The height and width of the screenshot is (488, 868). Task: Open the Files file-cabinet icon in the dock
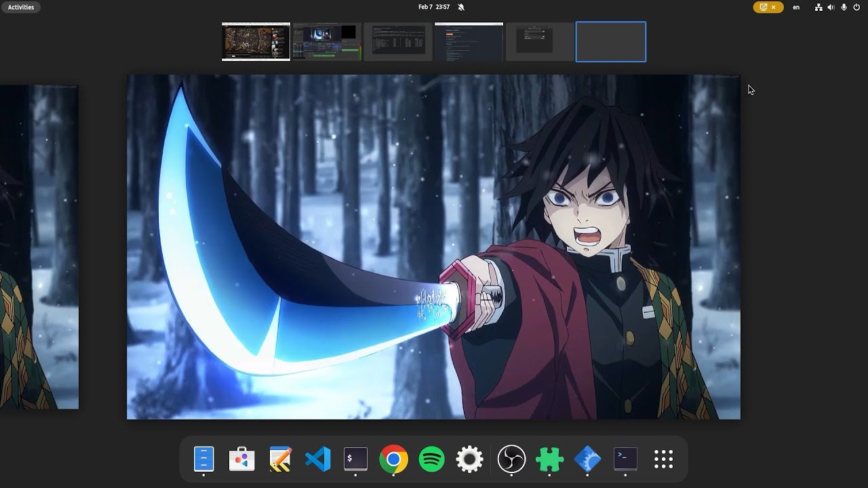[203, 460]
